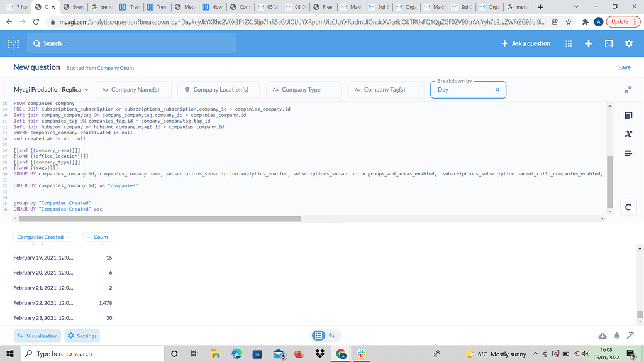The width and height of the screenshot is (644, 362).
Task: Click the Windows taskbar search box
Action: click(x=92, y=354)
